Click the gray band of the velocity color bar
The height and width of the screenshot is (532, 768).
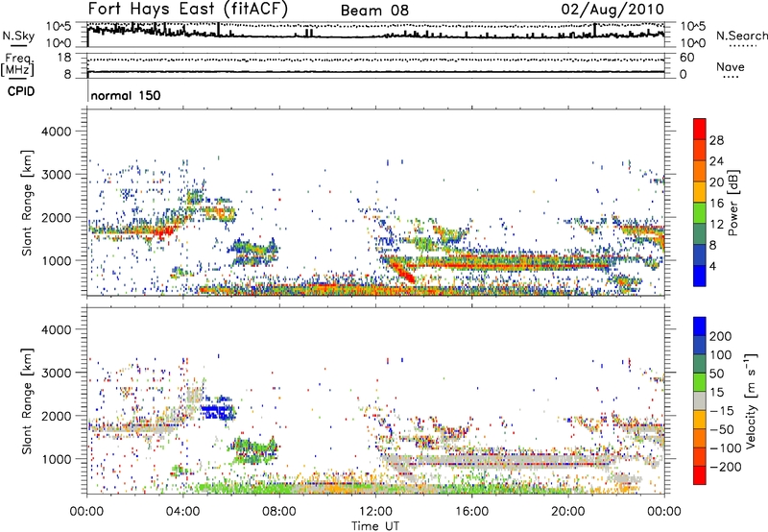[x=700, y=401]
